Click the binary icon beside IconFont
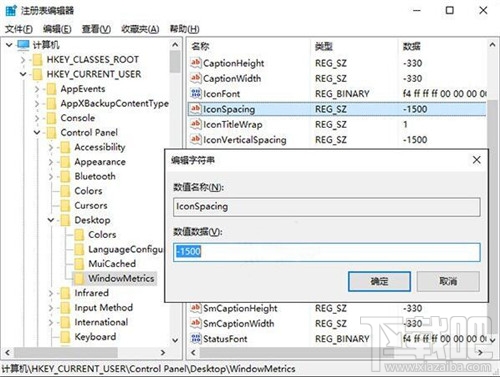This screenshot has width=500, height=377. pyautogui.click(x=195, y=93)
